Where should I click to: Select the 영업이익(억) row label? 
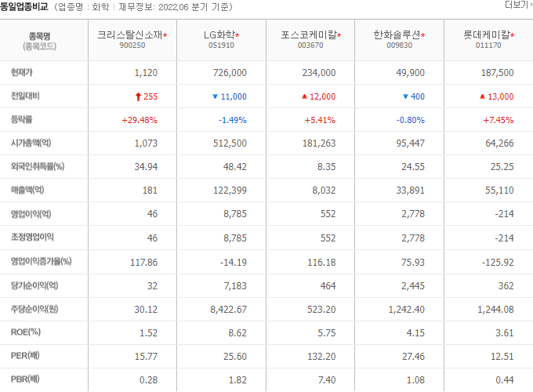tap(31, 214)
